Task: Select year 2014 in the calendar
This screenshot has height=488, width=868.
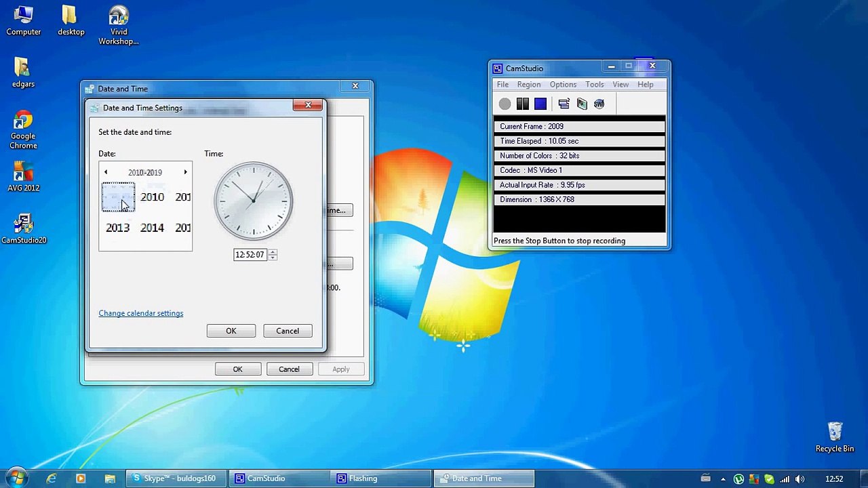Action: click(152, 228)
